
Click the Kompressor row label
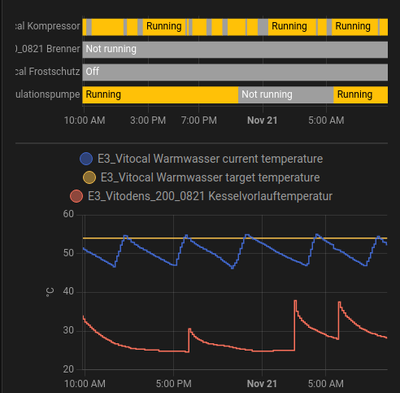pos(47,26)
